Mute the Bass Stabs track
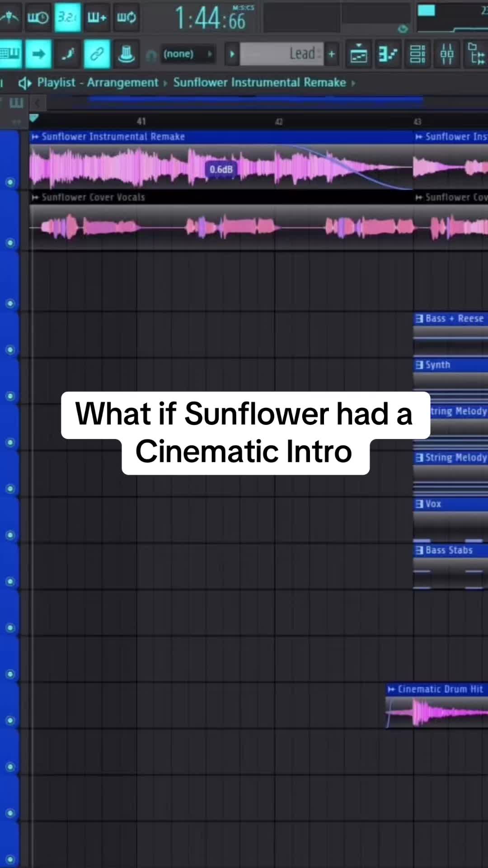Screen dimensions: 488x868 pos(10,581)
